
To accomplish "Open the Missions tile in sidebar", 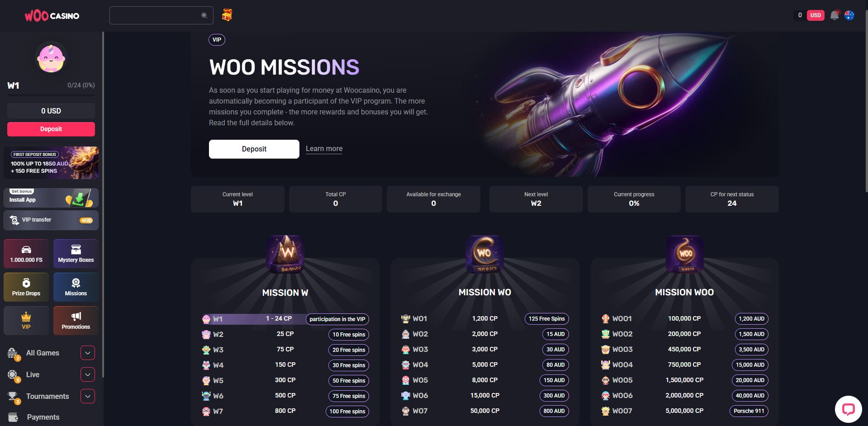I will (x=76, y=287).
